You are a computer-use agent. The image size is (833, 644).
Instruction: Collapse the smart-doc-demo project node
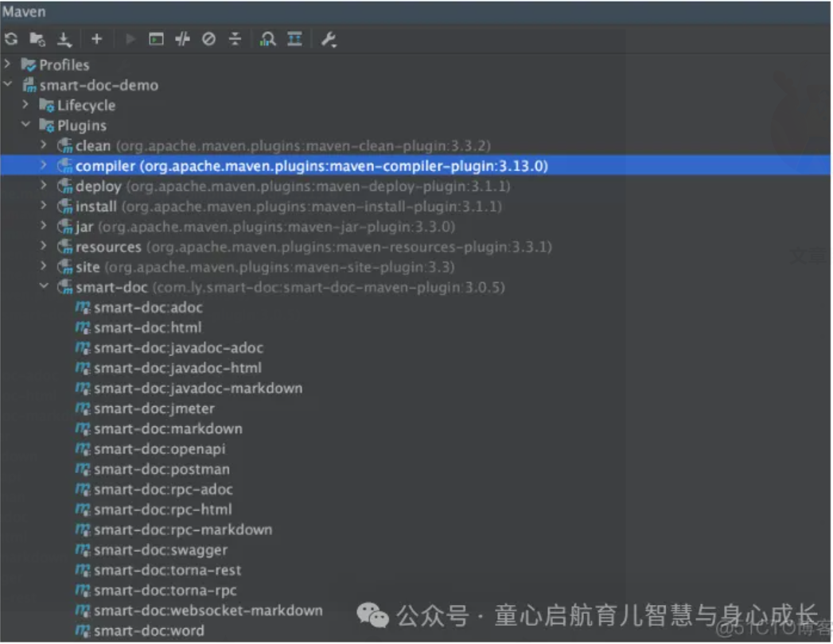coord(7,84)
